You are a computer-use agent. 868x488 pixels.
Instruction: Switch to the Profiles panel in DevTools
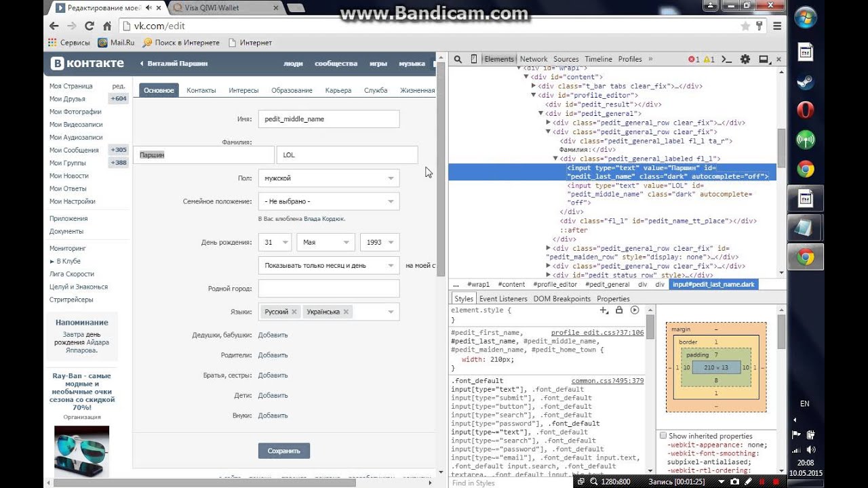[x=630, y=59]
